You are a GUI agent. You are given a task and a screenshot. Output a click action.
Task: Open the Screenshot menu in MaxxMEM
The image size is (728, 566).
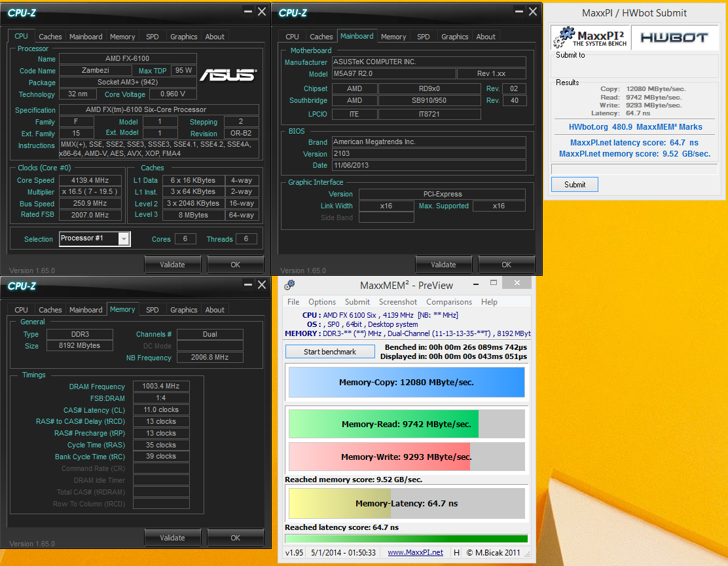[x=398, y=301]
